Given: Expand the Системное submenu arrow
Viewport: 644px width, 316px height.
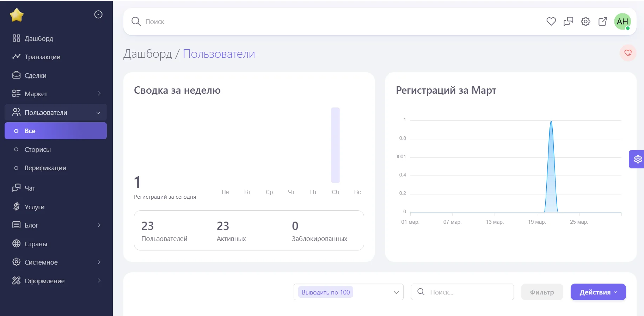Looking at the screenshot, I should tap(99, 262).
